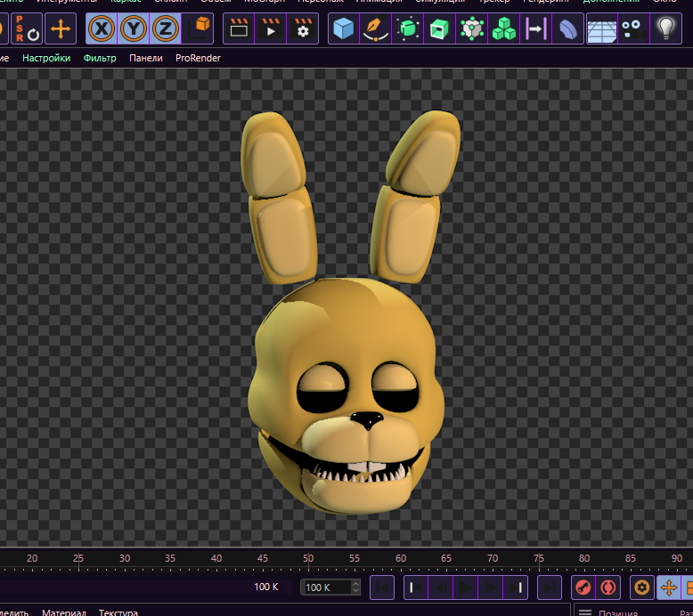Go to end of animation
This screenshot has height=616, width=693.
550,588
